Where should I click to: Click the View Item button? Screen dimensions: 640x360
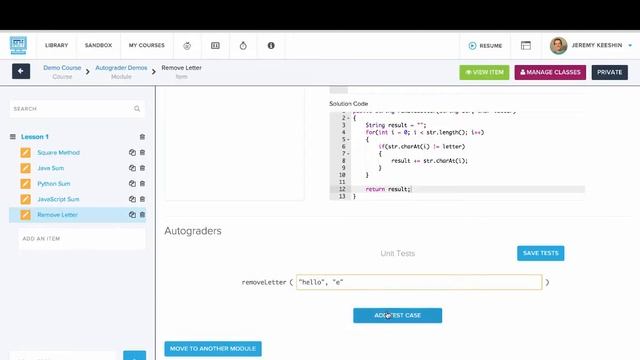(x=484, y=72)
